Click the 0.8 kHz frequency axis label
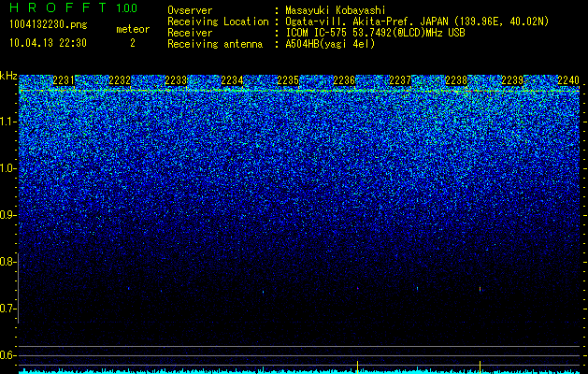 tap(7, 262)
